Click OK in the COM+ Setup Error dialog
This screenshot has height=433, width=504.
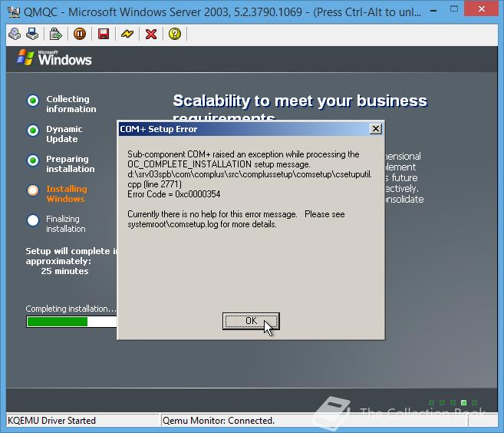(x=251, y=321)
